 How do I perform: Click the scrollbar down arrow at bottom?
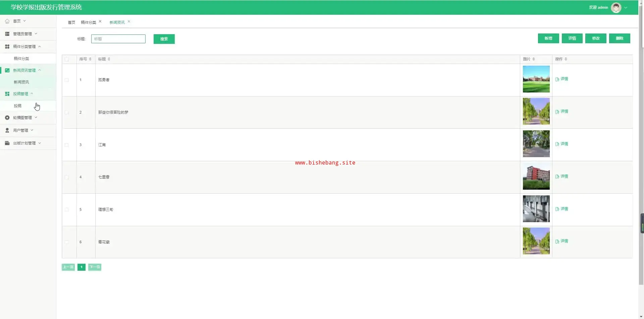pos(641,316)
